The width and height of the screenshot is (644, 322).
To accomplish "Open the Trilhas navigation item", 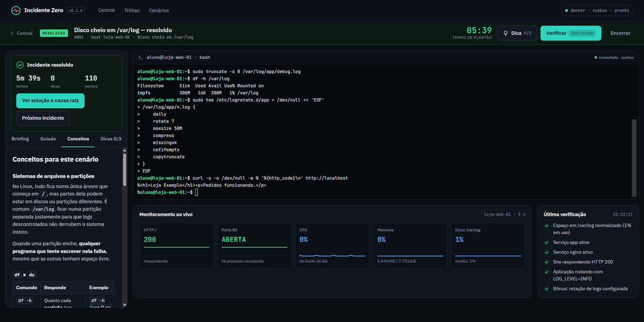I will click(131, 11).
